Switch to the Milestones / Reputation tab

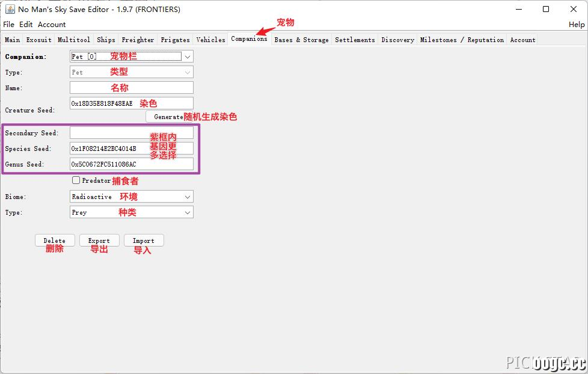462,40
